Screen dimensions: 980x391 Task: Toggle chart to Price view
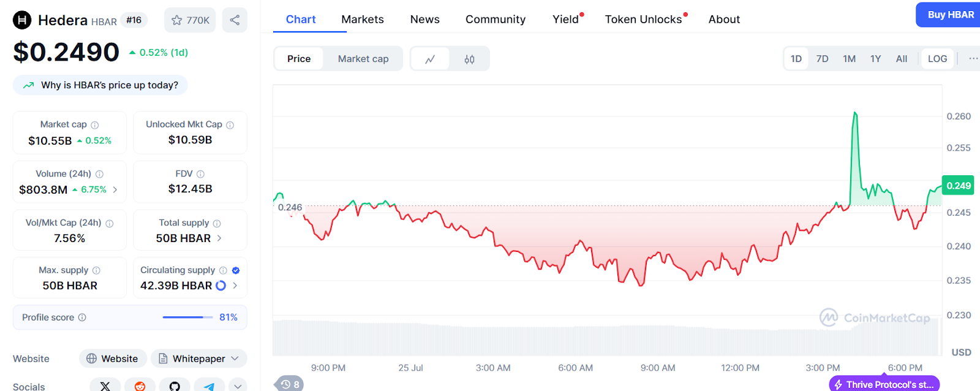pos(299,59)
